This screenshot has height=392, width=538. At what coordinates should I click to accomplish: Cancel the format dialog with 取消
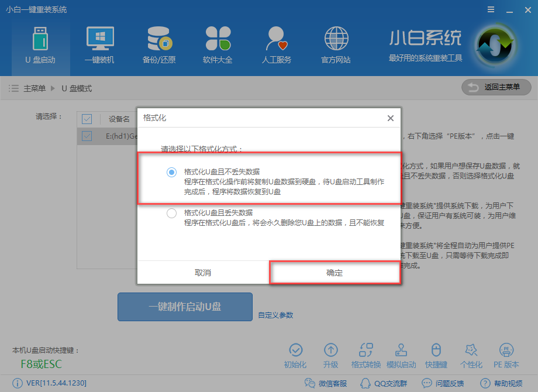(204, 272)
